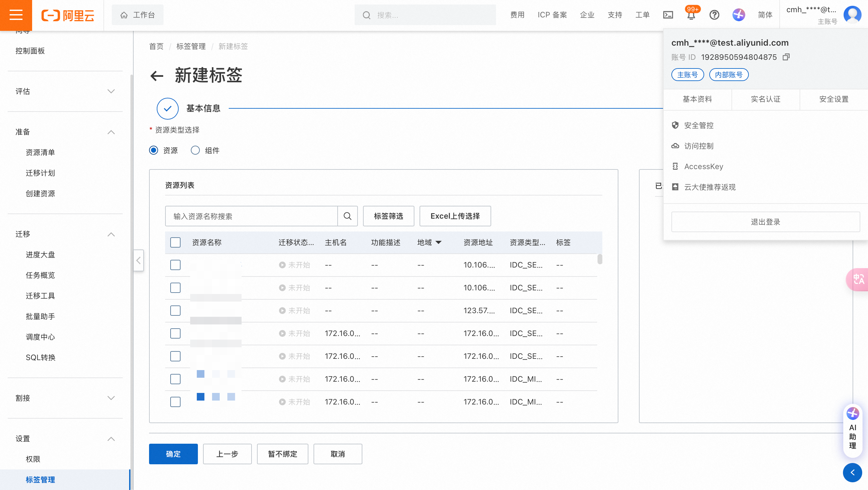Focus the 输入资源名称搜索 input field
Screen dimensions: 868x490
251,216
